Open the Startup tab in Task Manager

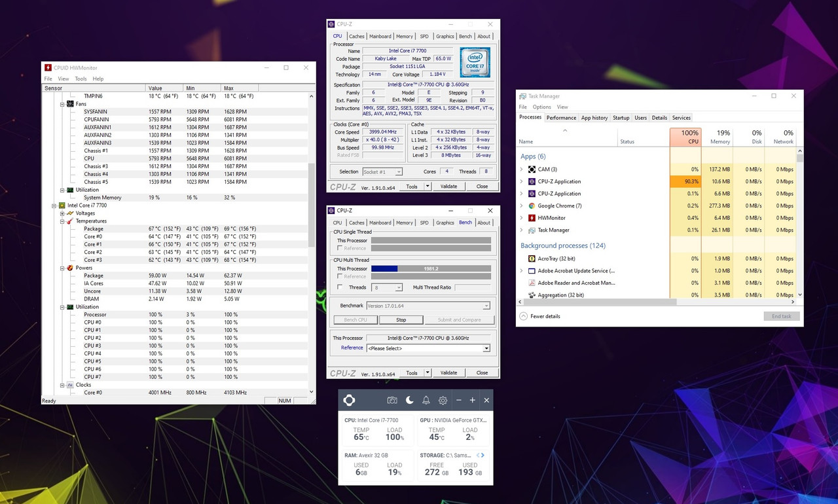pos(621,118)
